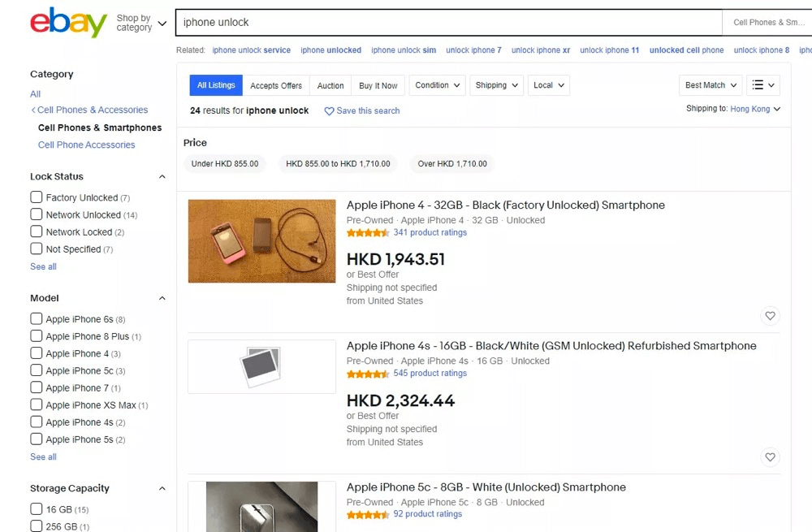
Task: Add iPhone 4s listing to watchlist heart
Action: point(770,457)
